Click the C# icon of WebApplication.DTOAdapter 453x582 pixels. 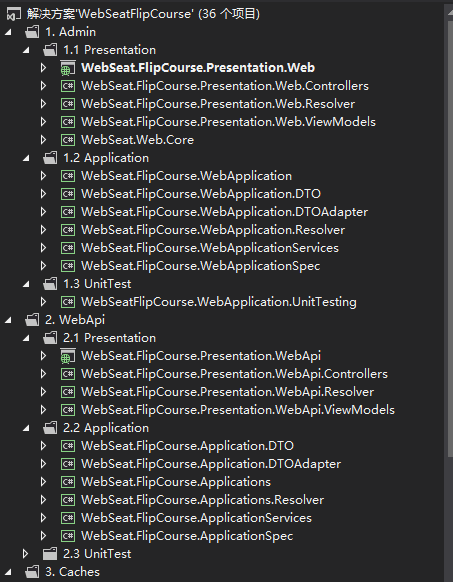point(68,212)
